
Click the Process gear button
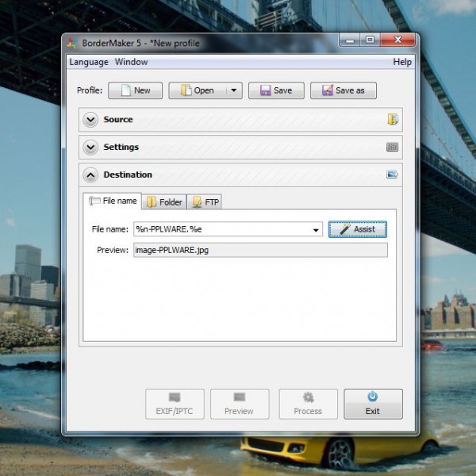[x=308, y=404]
